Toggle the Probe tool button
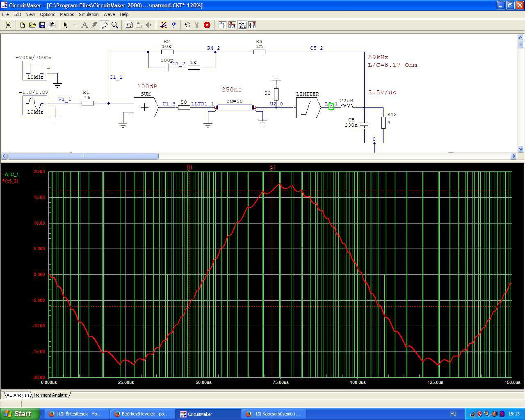Screen dimensions: 525x420 pyautogui.click(x=105, y=25)
